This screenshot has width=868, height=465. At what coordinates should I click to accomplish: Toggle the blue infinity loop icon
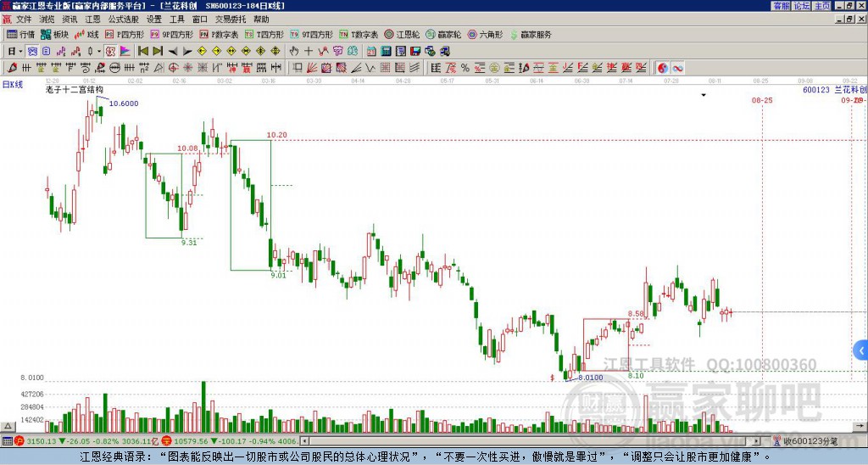pos(677,68)
